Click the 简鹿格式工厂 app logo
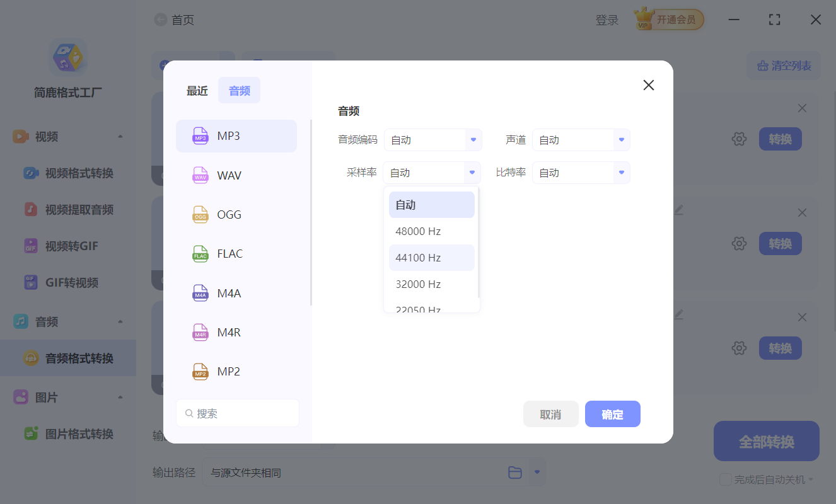The image size is (836, 504). (x=68, y=57)
